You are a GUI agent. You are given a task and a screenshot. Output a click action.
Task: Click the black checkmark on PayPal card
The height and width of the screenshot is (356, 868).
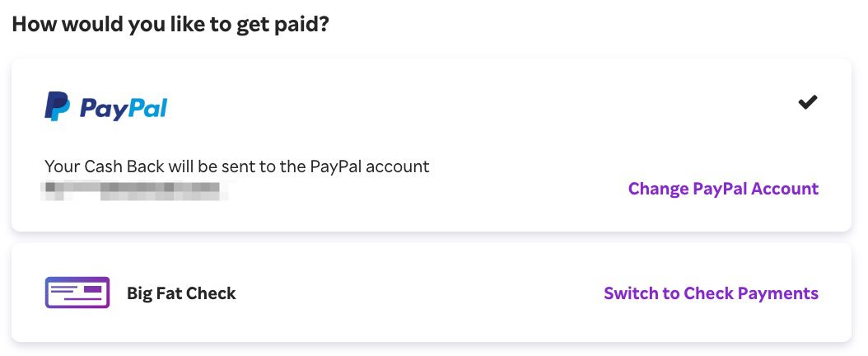click(808, 102)
